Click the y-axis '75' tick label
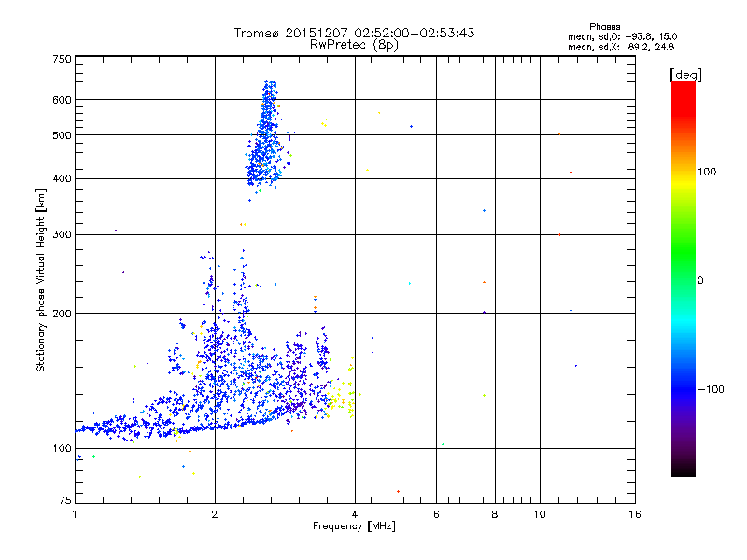Viewport: 747px width, 560px height. coord(65,500)
